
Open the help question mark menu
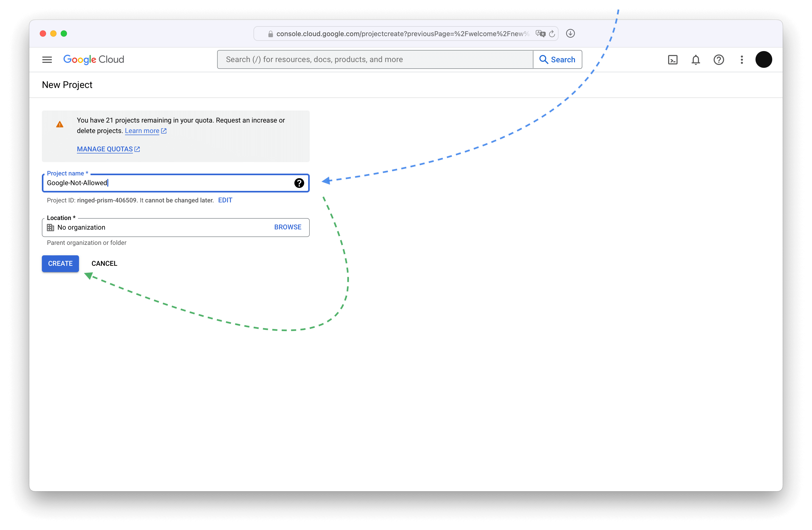[x=719, y=60]
